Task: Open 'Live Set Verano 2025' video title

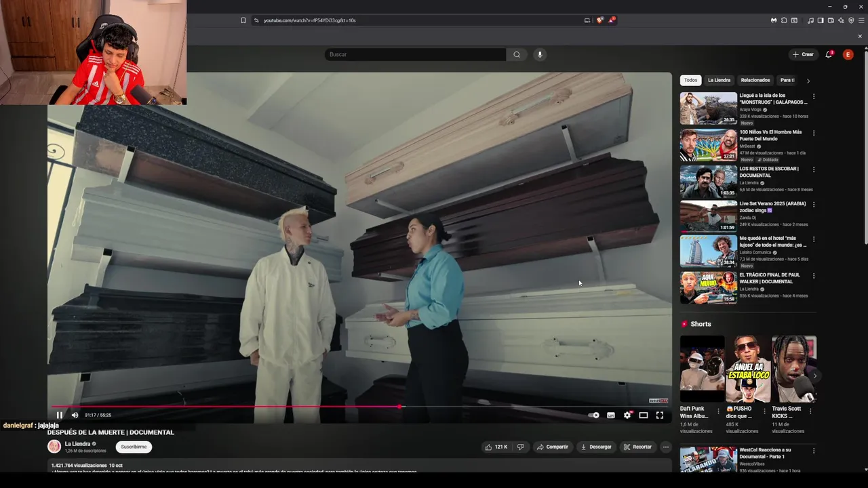Action: (x=772, y=207)
